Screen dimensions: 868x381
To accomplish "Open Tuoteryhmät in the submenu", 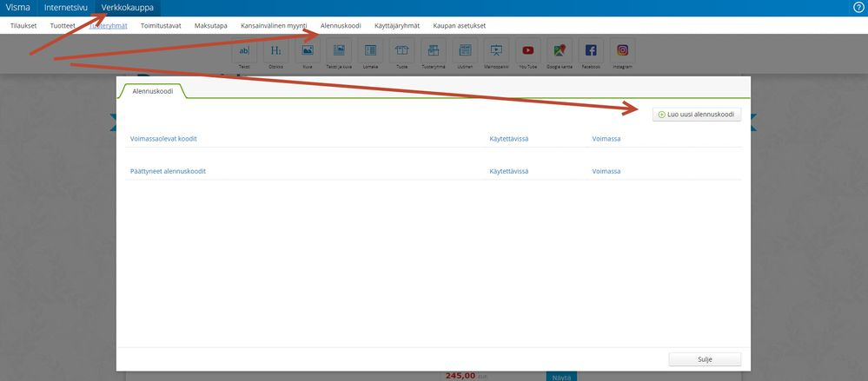I will coord(109,25).
